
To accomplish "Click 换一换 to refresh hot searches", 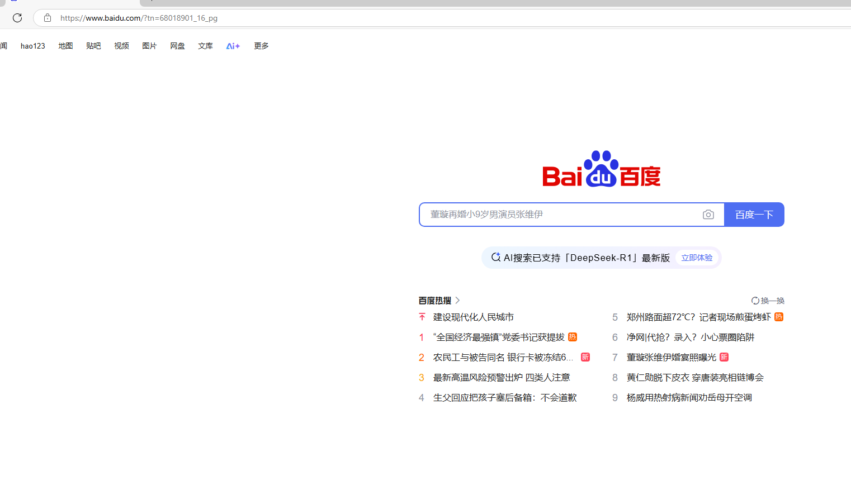I will click(x=773, y=301).
